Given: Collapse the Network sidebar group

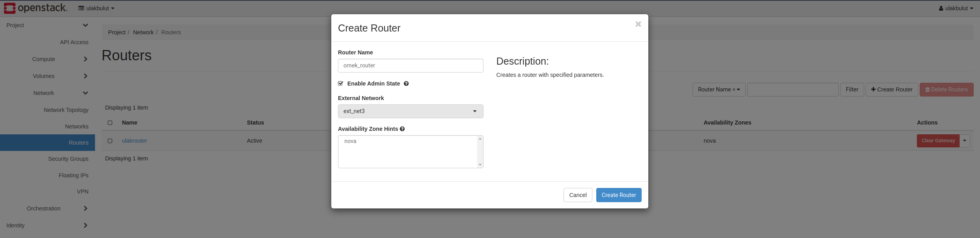Looking at the screenshot, I should (47, 93).
